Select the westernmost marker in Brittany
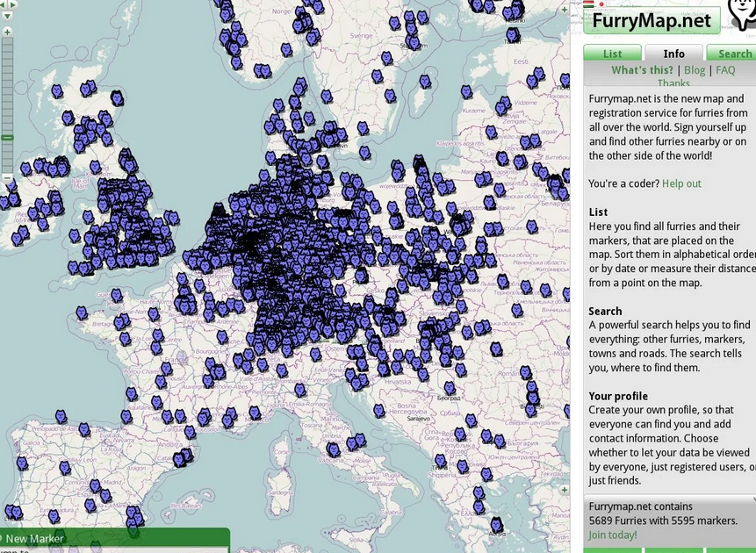Viewport: 756px width, 553px height. tap(82, 312)
